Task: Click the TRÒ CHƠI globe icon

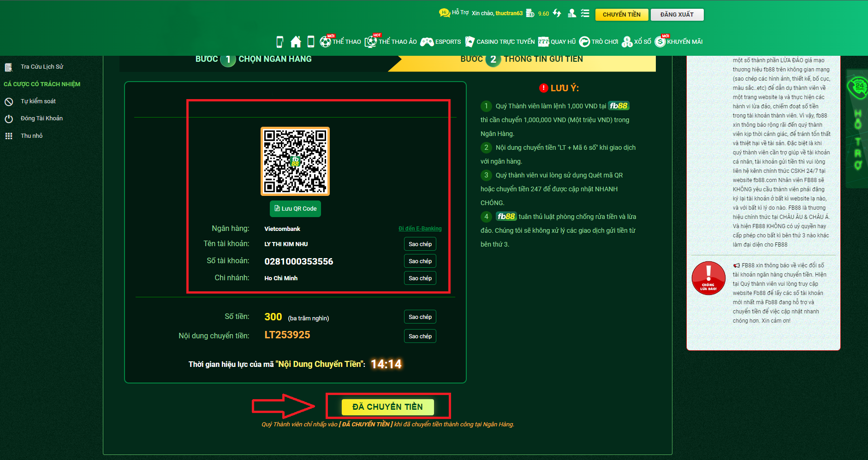Action: (585, 41)
